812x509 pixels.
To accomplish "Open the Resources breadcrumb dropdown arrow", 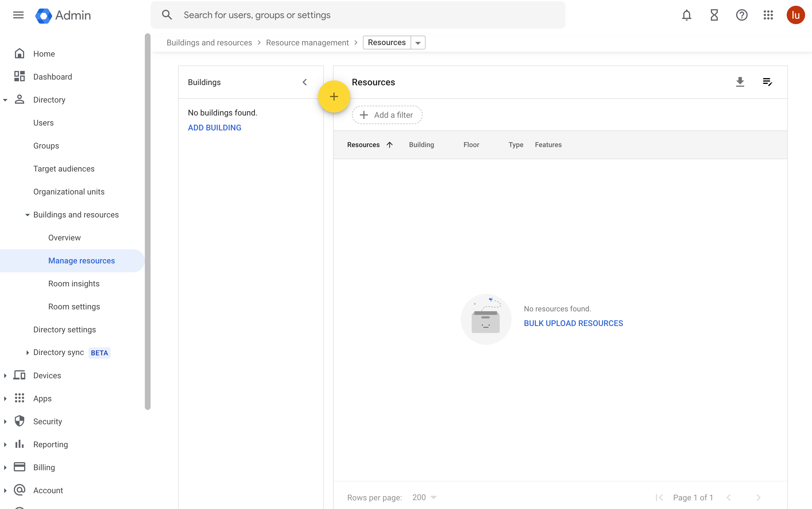I will (x=418, y=43).
